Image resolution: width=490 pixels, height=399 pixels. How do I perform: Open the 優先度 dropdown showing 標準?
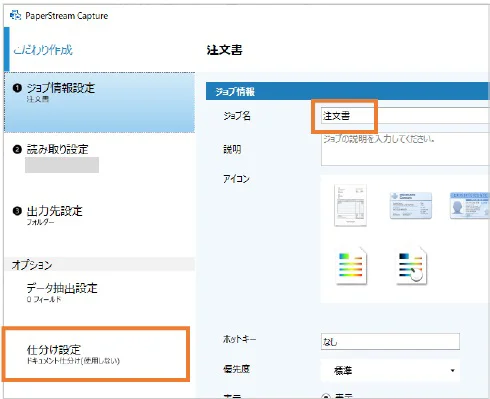pyautogui.click(x=390, y=370)
